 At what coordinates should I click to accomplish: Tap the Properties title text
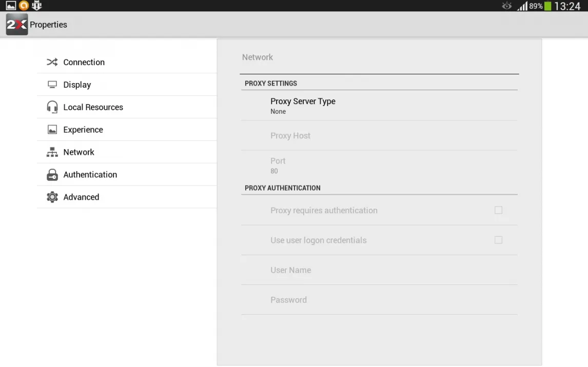click(x=48, y=25)
